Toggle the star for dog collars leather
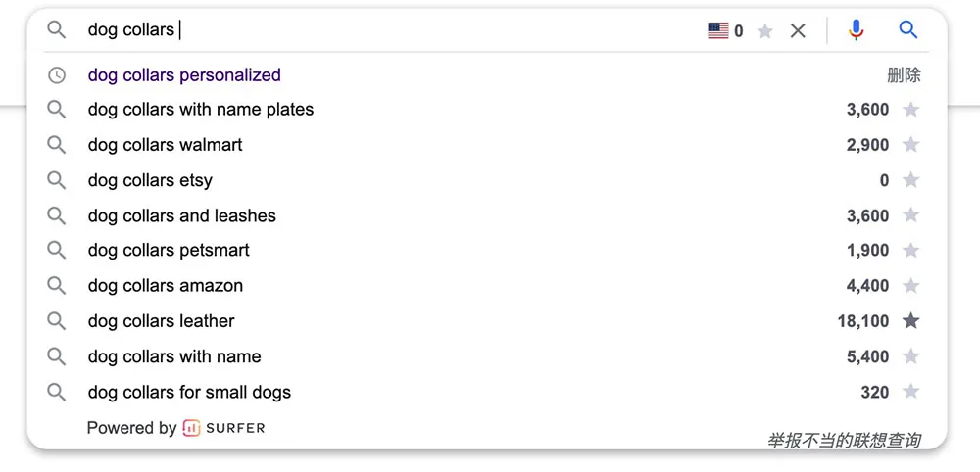 coord(911,321)
